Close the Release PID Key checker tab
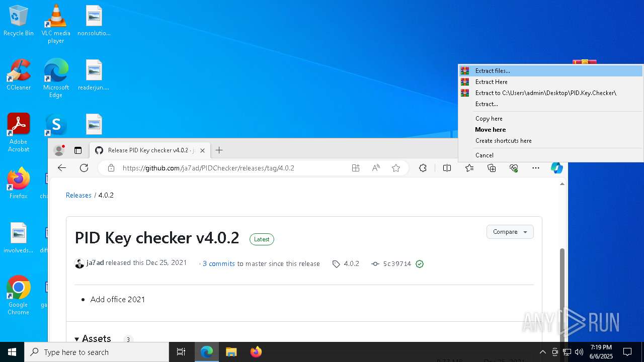Screen dimensions: 644x362 [203, 150]
